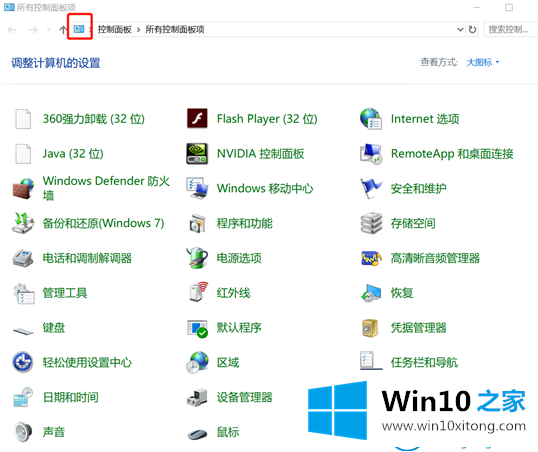Click the 轻松使用设置中心 icon

pos(23,362)
